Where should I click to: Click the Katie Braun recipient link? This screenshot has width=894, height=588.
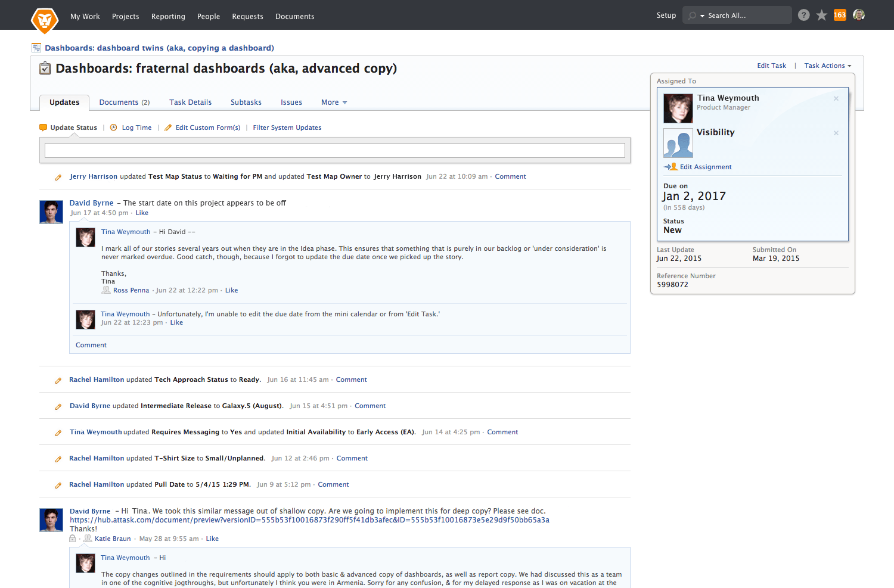(x=113, y=539)
